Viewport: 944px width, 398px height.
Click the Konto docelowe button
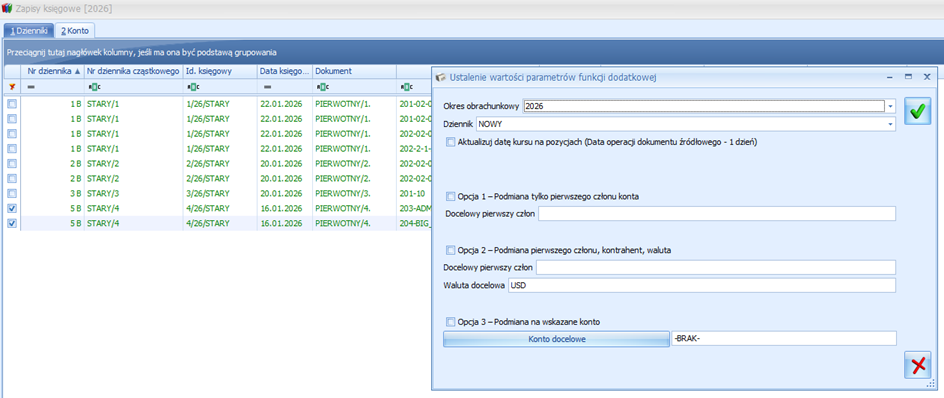tap(556, 339)
